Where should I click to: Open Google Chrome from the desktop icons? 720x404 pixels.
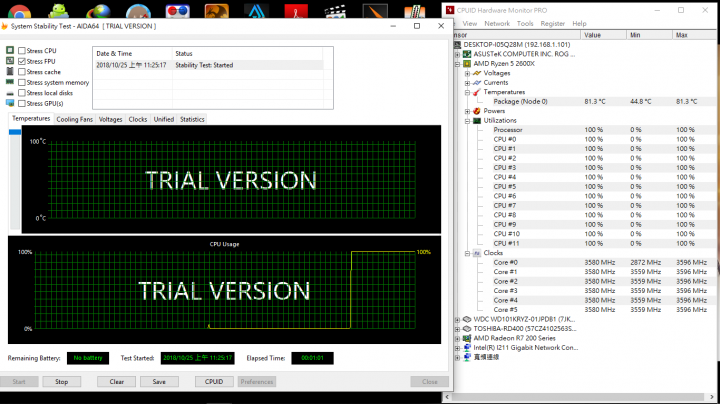(x=19, y=11)
